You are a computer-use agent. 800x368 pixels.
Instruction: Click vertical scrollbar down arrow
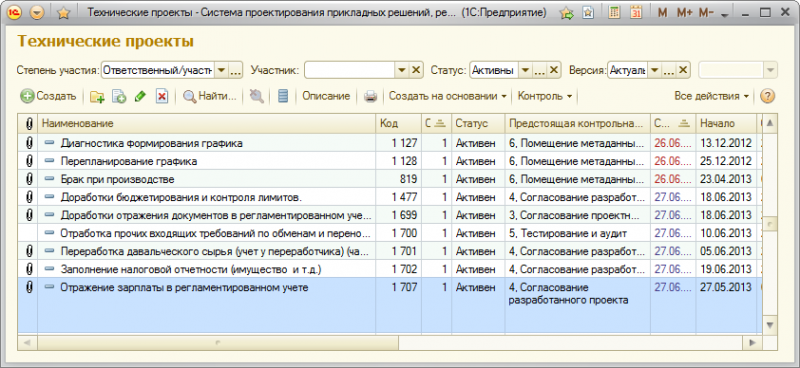coord(770,325)
